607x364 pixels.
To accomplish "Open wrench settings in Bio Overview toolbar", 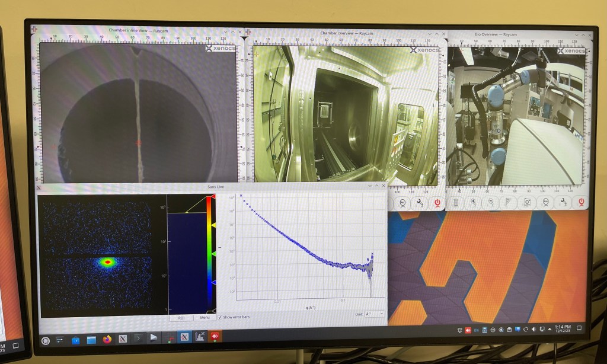I will pos(563,202).
